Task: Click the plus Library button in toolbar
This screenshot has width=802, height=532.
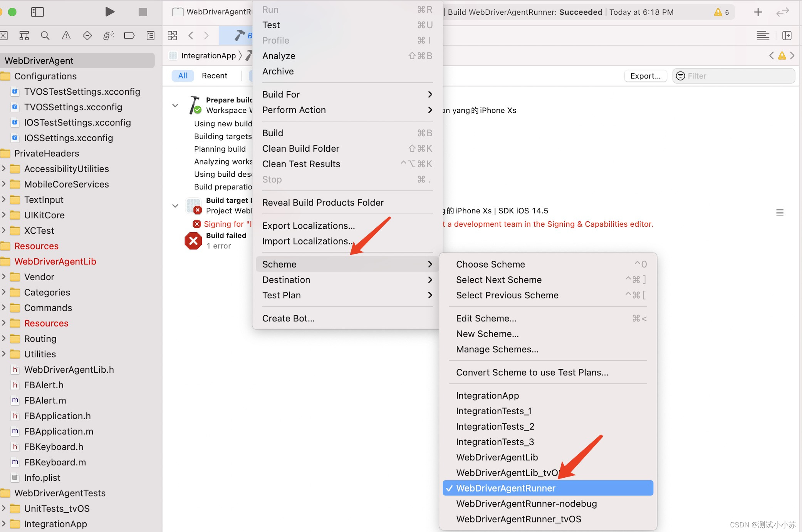Action: click(758, 12)
